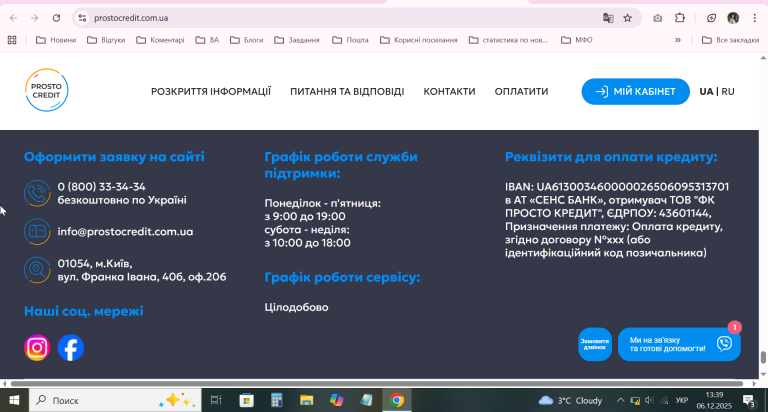
Task: Open 'Новини' bookmarks folder
Action: (x=56, y=40)
